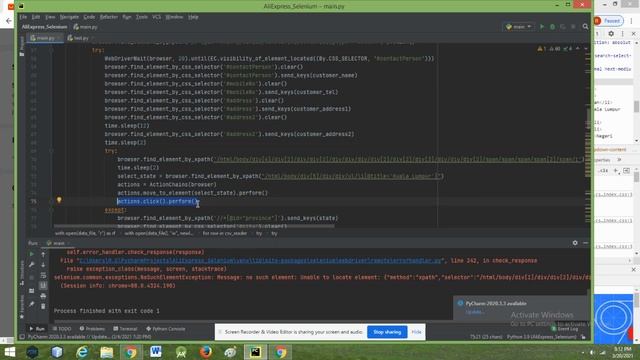Open PyCharm icon in taskbar
640x360 pixels.
256,352
